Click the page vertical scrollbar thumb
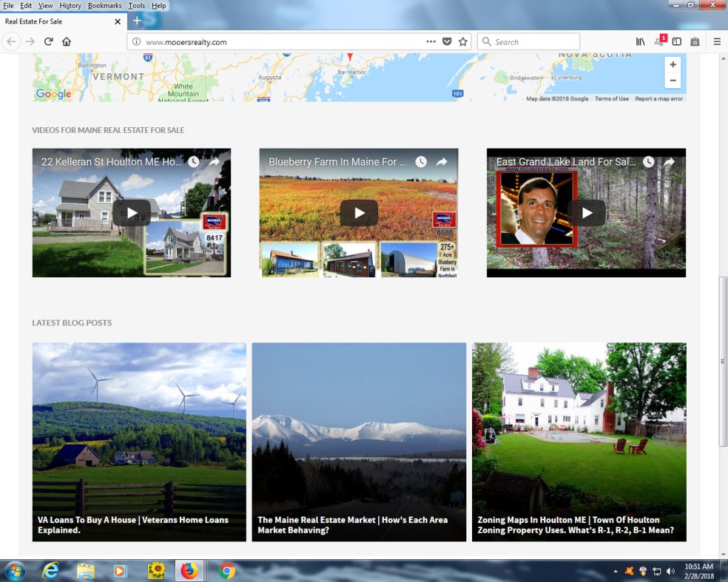The width and height of the screenshot is (728, 582). [x=722, y=362]
